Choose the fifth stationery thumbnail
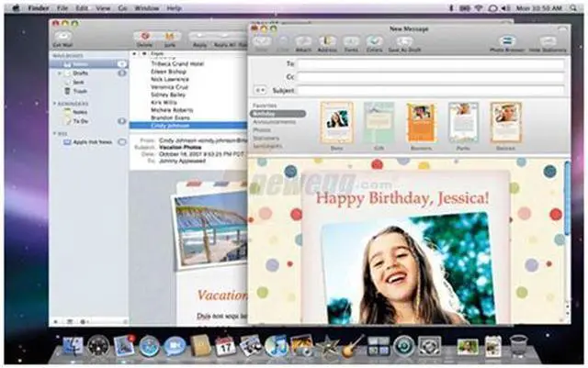Screen dimensions: 588x368 click(x=506, y=123)
